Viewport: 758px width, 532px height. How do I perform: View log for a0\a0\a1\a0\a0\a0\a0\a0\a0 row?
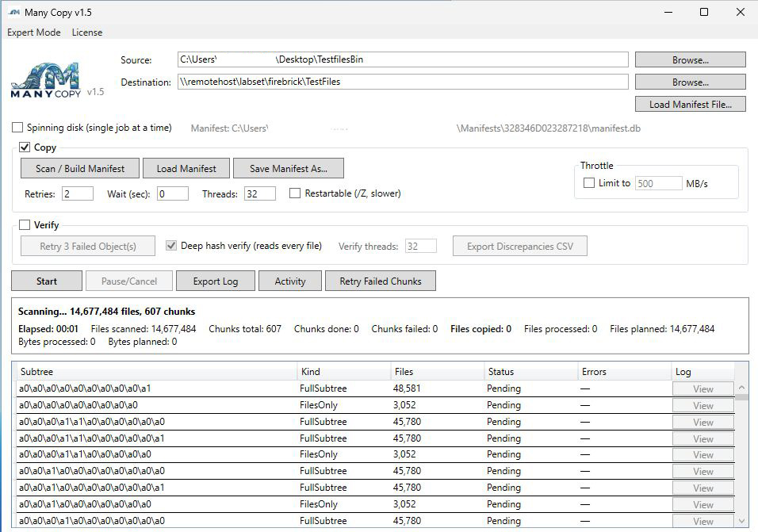[x=702, y=504]
